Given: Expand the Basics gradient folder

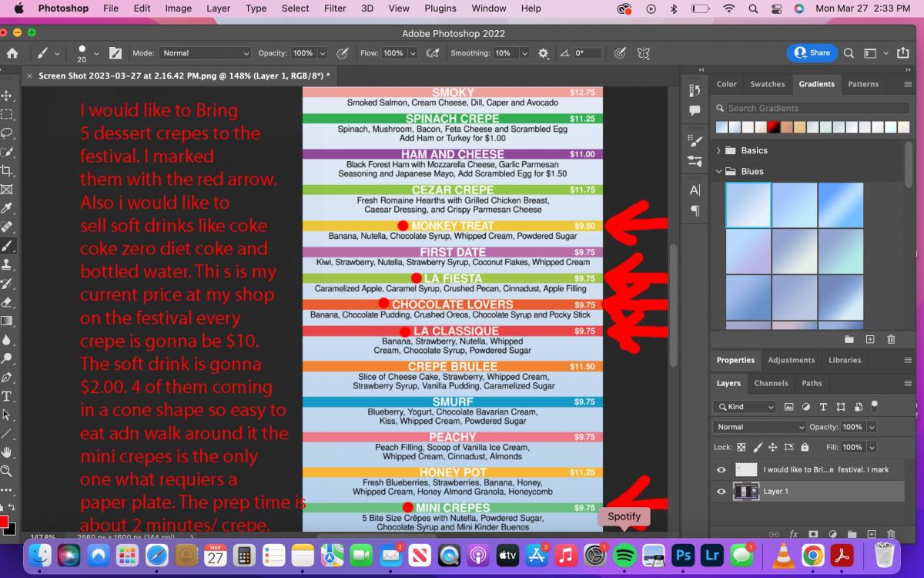Looking at the screenshot, I should coord(719,150).
